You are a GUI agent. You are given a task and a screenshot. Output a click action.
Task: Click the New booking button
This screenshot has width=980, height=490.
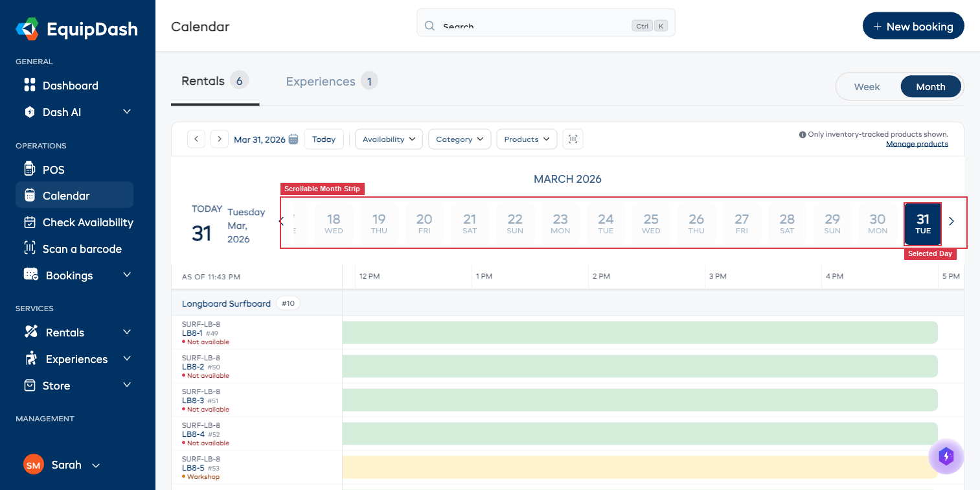(913, 26)
